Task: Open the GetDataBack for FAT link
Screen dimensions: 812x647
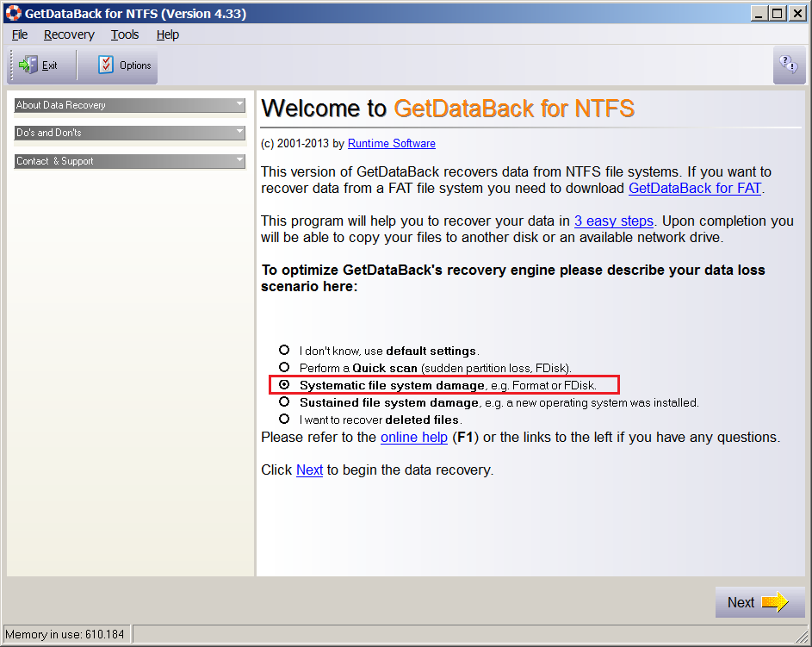Action: (695, 188)
